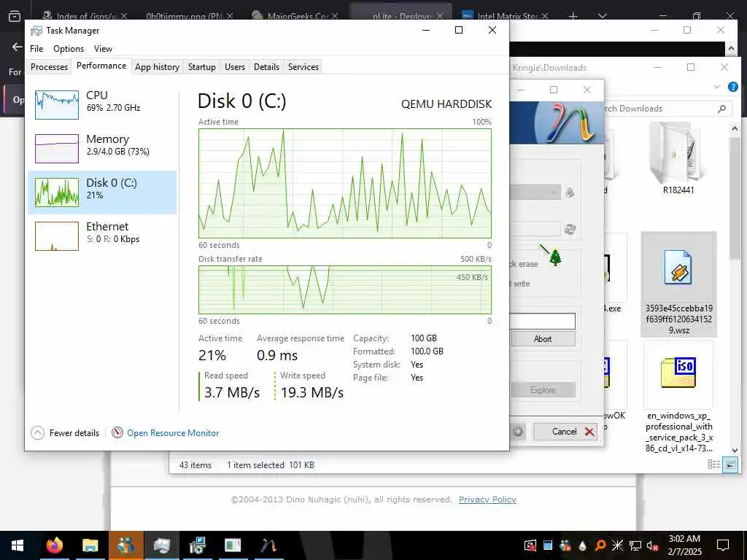Collapse Task Manager with Fewer details
Image resolution: width=747 pixels, height=560 pixels.
point(65,433)
